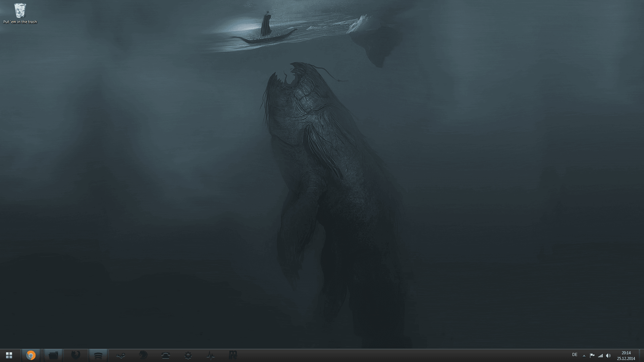Open Action Center flag icon

(592, 356)
